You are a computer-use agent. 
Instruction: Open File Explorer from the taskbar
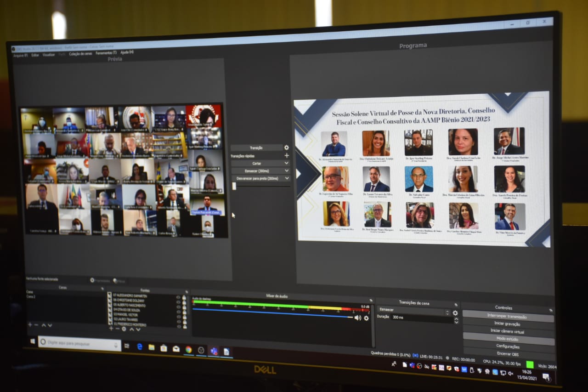pyautogui.click(x=152, y=347)
